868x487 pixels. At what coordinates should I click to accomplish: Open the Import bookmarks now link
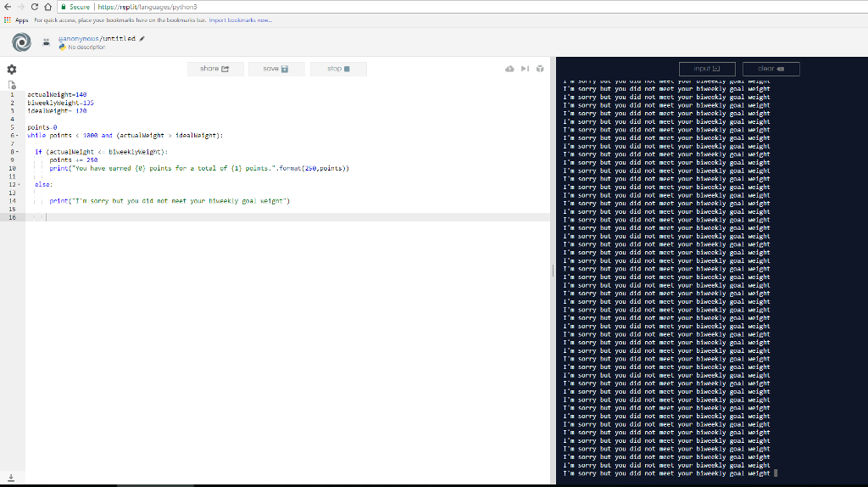(240, 20)
